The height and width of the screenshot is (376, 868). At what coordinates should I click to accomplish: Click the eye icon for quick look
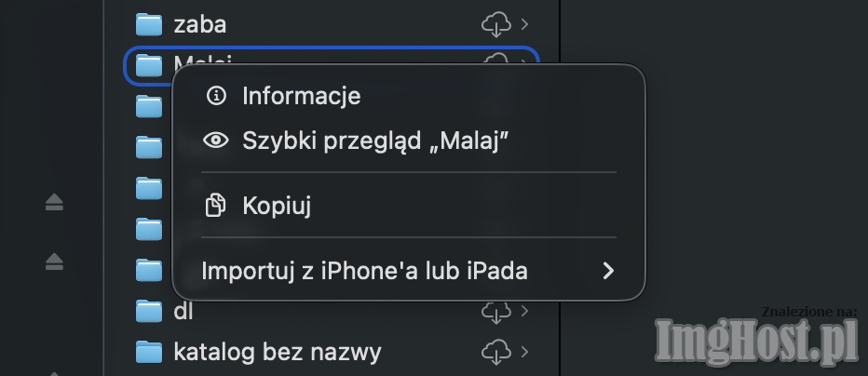click(216, 141)
